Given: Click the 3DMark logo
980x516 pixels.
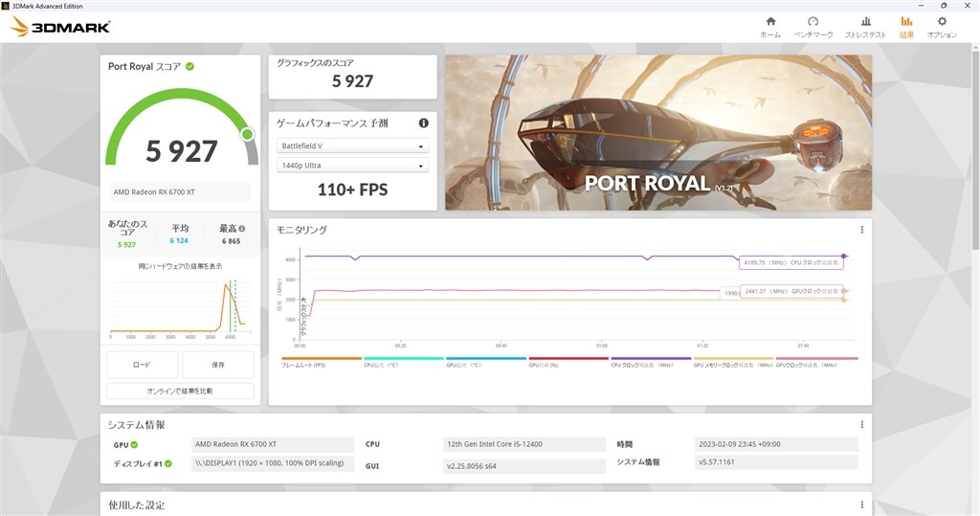Looking at the screenshot, I should pos(60,27).
